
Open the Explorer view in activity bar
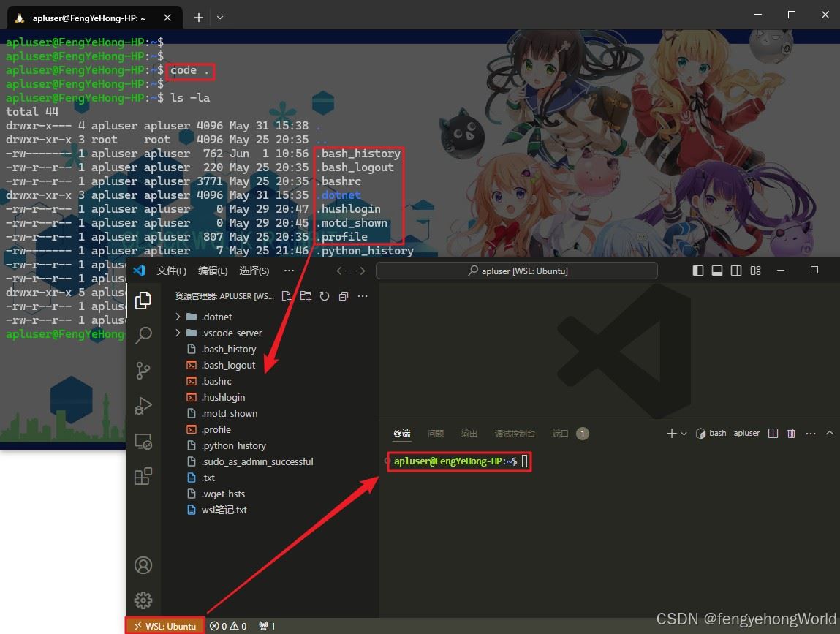[143, 300]
